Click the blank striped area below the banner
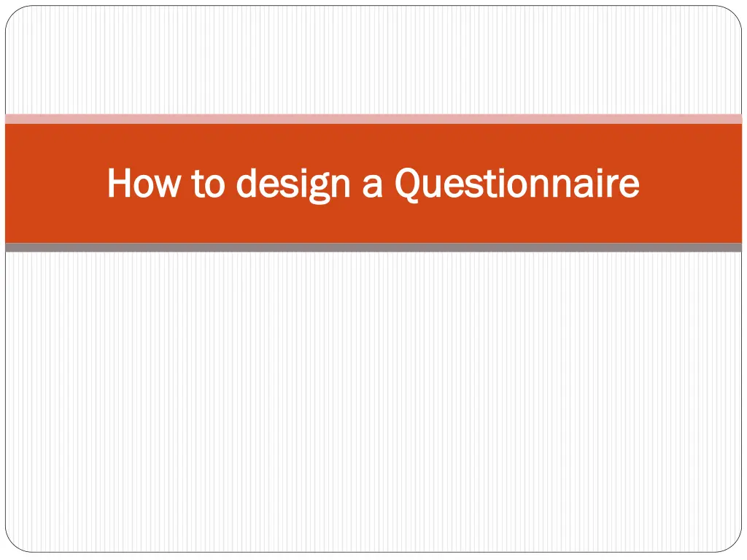Viewport: 747px width, 560px height. (x=373, y=401)
